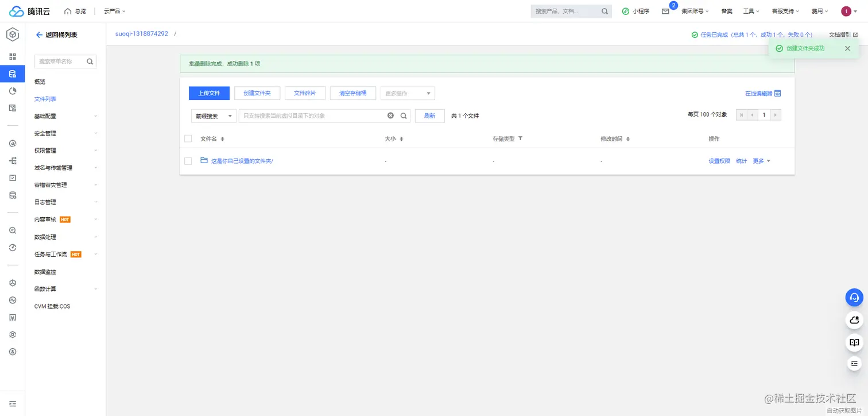Close the 创建文件夹成功 notification
Image resolution: width=868 pixels, height=416 pixels.
click(x=847, y=48)
